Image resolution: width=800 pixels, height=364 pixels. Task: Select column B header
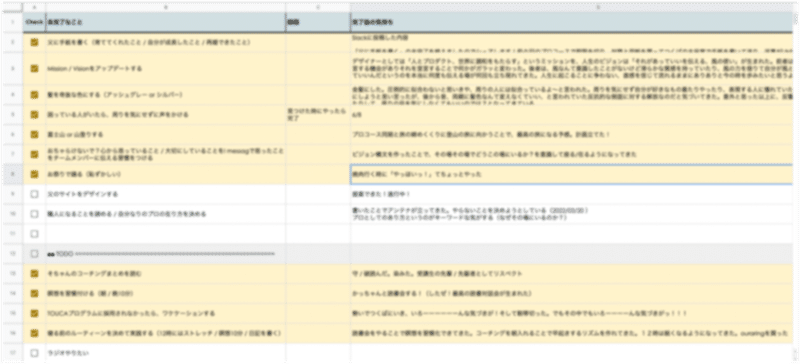tap(166, 7)
